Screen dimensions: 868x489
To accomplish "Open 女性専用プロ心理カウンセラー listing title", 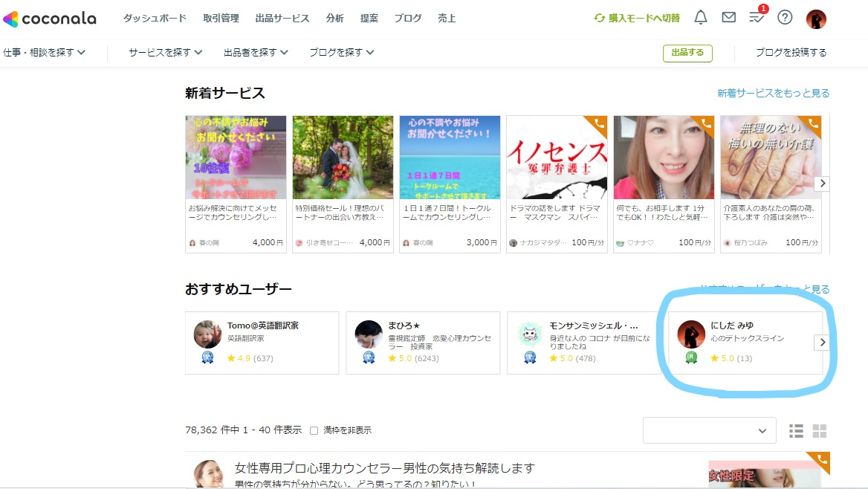I will tap(385, 468).
